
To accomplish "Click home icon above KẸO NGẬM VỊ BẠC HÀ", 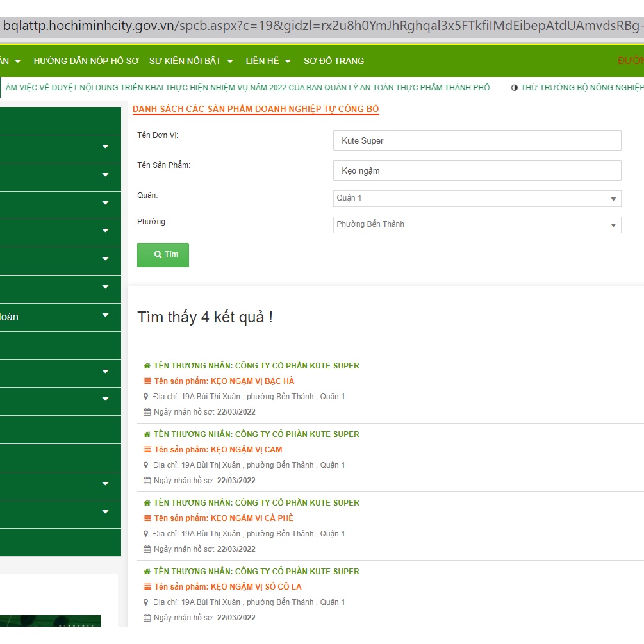I will point(147,366).
